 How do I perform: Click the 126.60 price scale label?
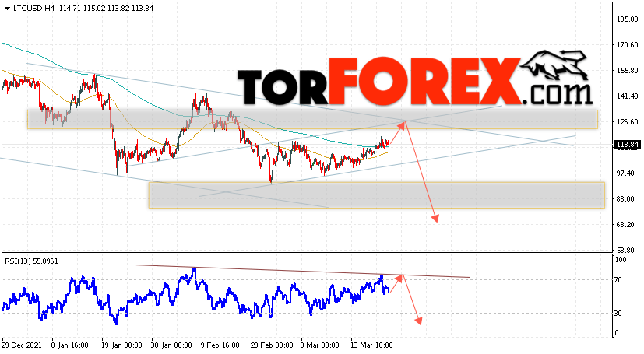click(627, 122)
